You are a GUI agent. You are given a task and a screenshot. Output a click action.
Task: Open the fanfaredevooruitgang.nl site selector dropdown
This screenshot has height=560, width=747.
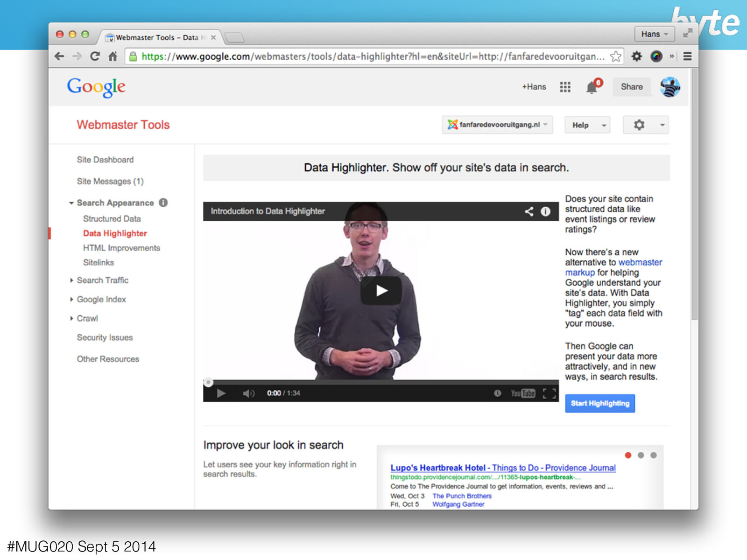(498, 125)
